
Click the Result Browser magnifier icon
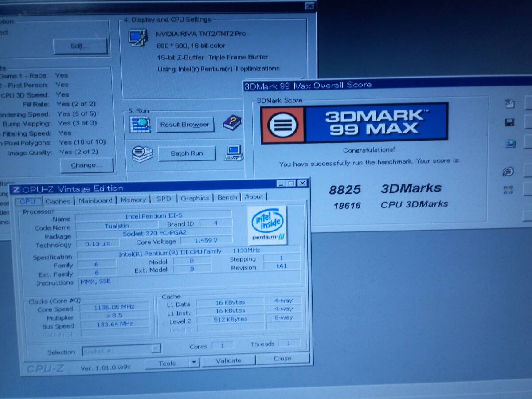[140, 124]
